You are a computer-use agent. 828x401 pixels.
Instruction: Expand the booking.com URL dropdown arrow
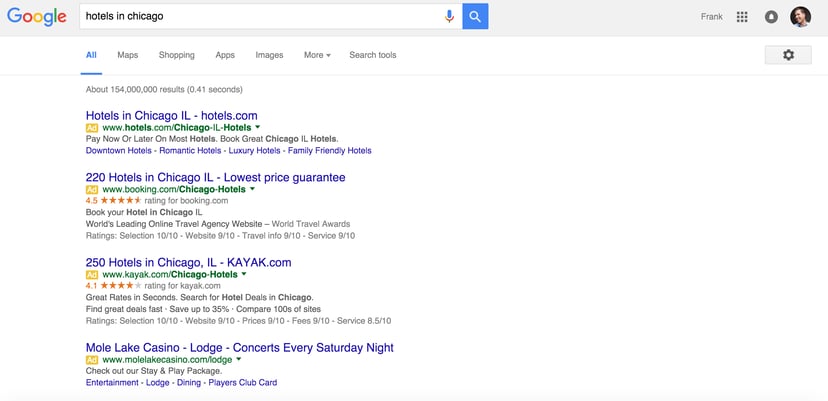click(x=252, y=189)
